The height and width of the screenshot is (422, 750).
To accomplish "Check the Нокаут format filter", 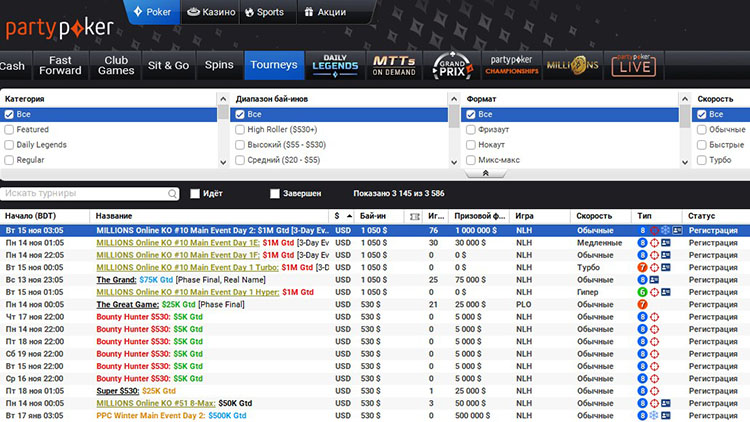I will pyautogui.click(x=471, y=145).
